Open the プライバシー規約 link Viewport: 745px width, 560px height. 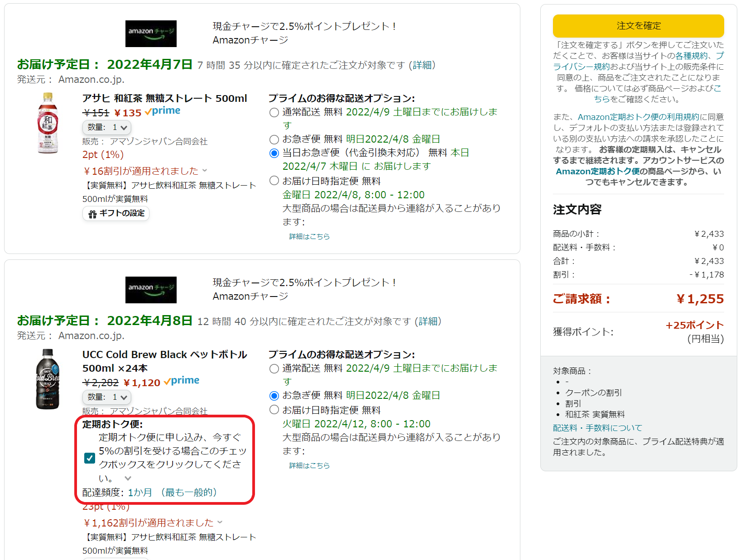(582, 67)
